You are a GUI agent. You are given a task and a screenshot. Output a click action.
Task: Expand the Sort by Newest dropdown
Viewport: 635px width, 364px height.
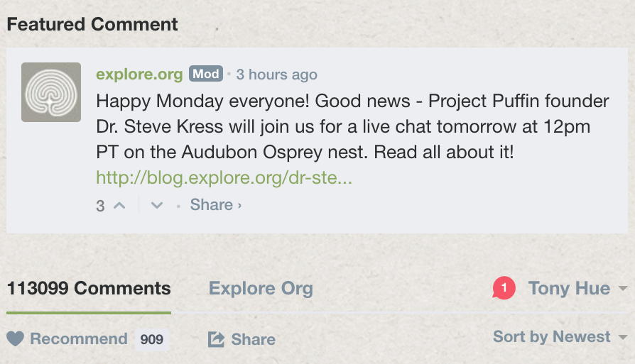pyautogui.click(x=552, y=336)
